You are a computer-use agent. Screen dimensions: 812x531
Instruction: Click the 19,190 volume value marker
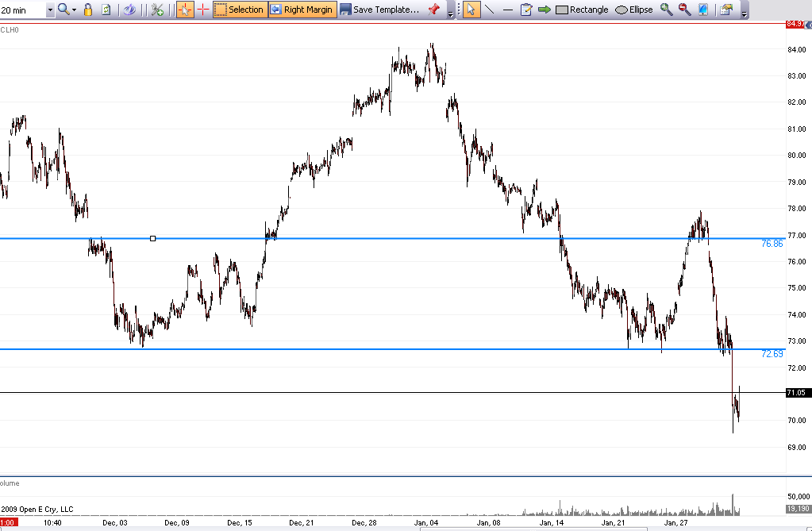[x=798, y=509]
